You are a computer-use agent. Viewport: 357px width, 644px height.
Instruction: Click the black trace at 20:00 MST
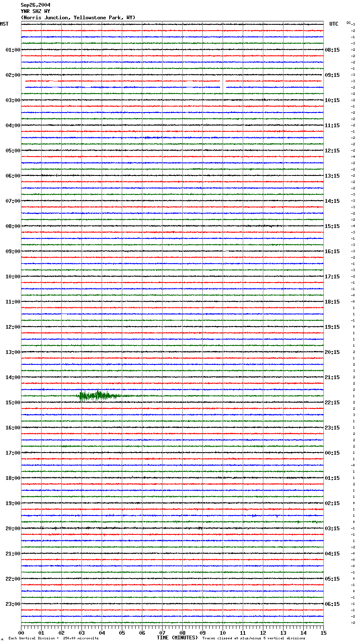coord(172,528)
